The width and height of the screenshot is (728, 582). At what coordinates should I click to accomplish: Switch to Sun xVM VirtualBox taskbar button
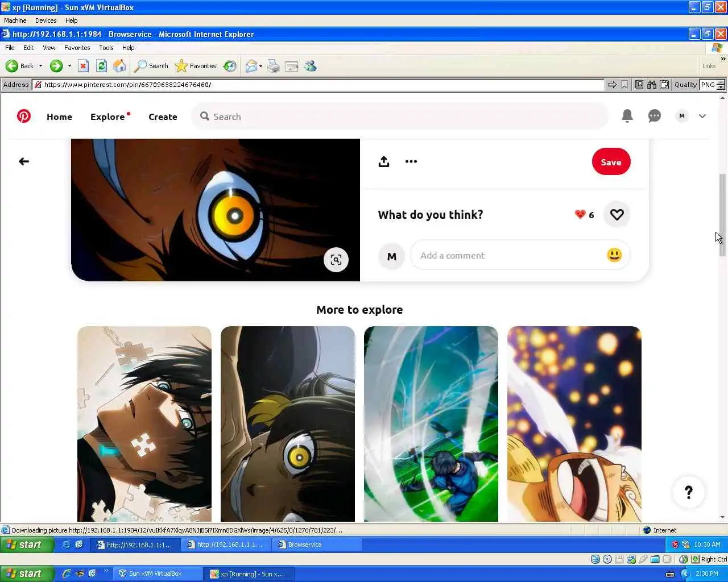pyautogui.click(x=158, y=573)
